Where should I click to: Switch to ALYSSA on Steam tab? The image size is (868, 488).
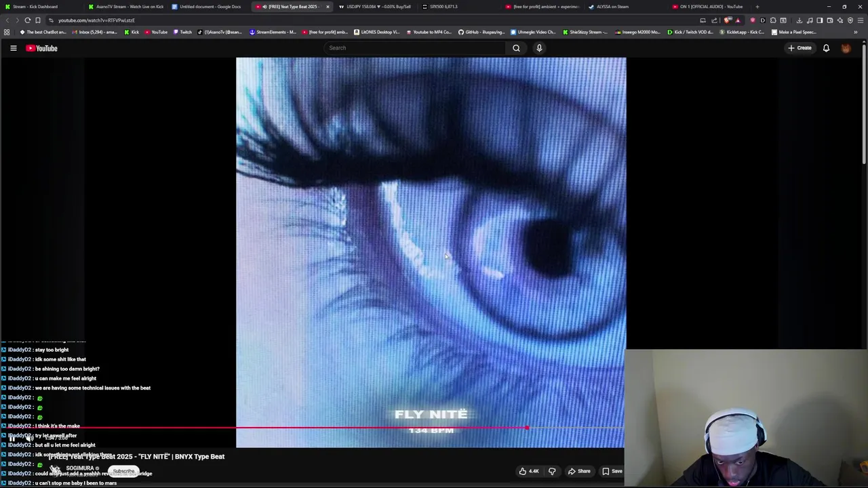pyautogui.click(x=625, y=7)
